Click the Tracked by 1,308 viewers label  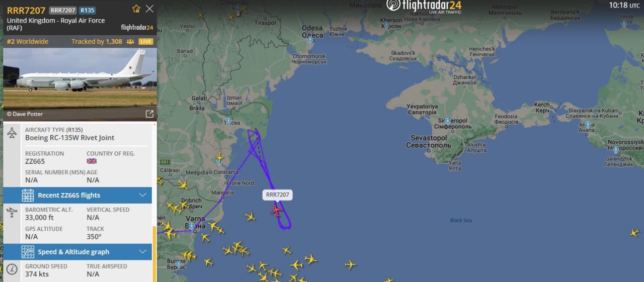[97, 42]
